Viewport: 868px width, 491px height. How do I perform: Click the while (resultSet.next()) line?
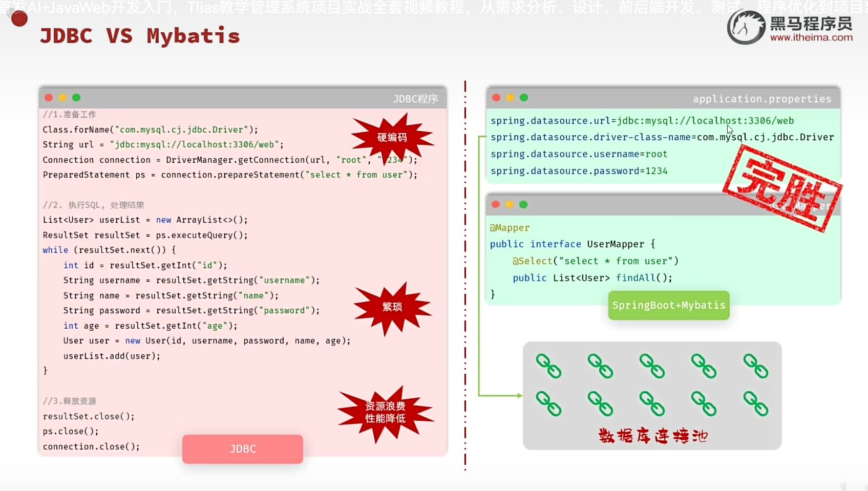click(109, 250)
